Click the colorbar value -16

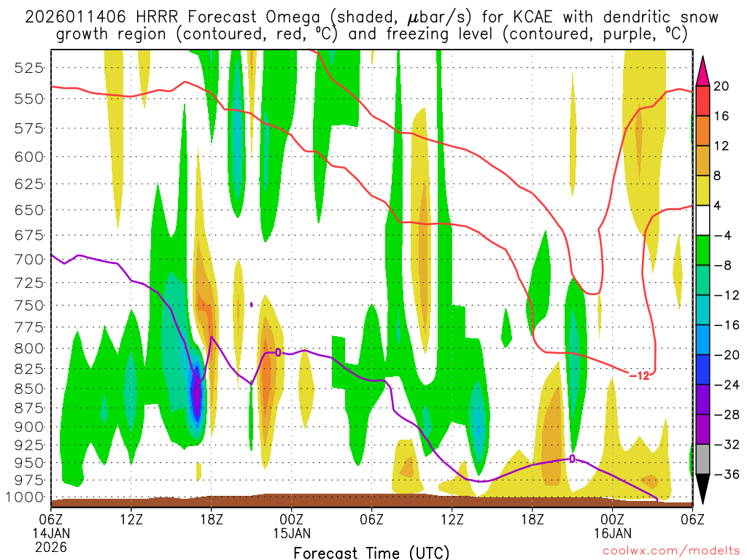[726, 325]
